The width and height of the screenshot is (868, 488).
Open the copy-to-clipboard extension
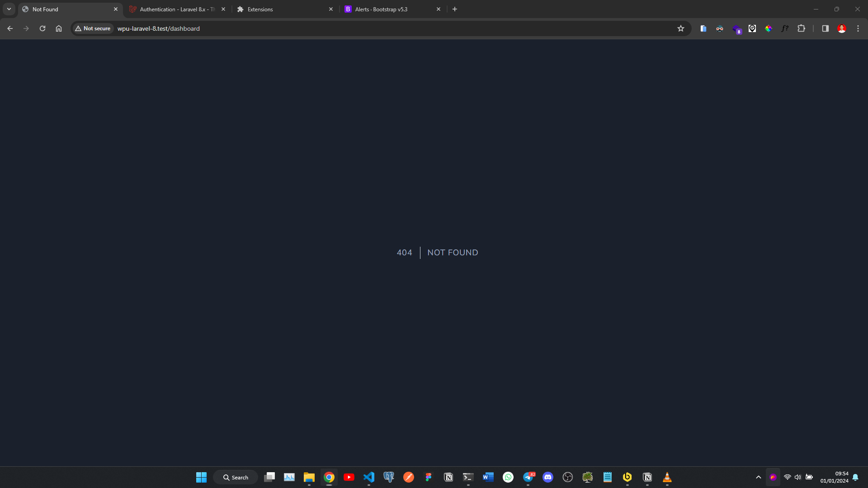703,28
